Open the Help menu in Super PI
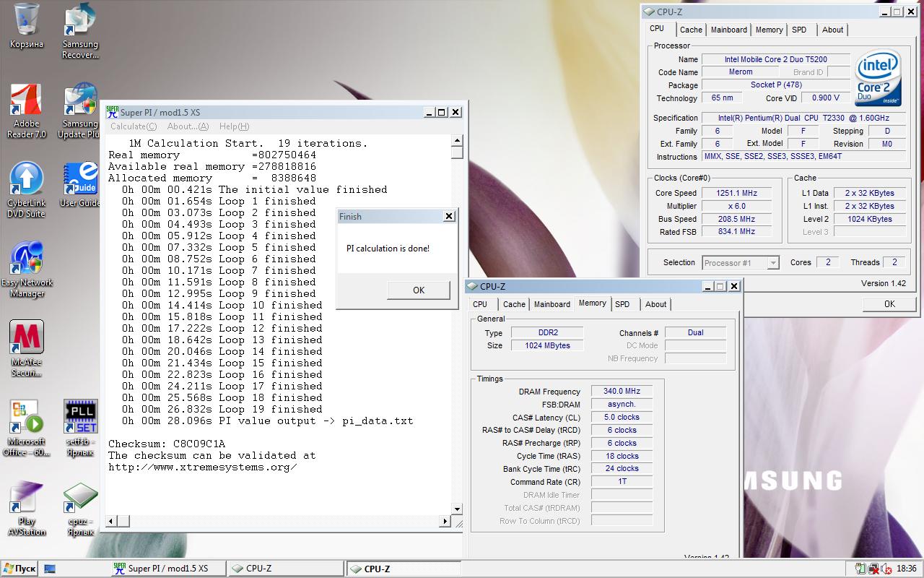The image size is (924, 578). pyautogui.click(x=234, y=126)
